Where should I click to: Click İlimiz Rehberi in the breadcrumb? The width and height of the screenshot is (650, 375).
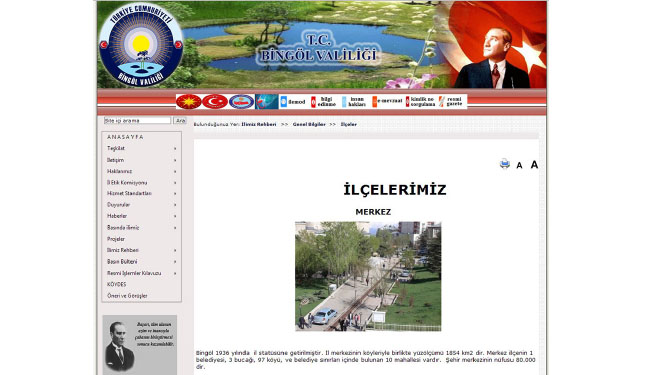click(259, 124)
